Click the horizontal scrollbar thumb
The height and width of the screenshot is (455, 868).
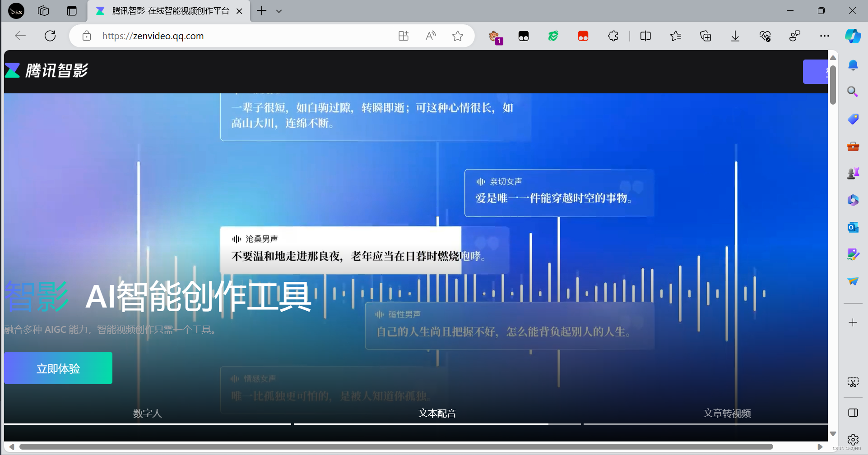[x=396, y=447]
